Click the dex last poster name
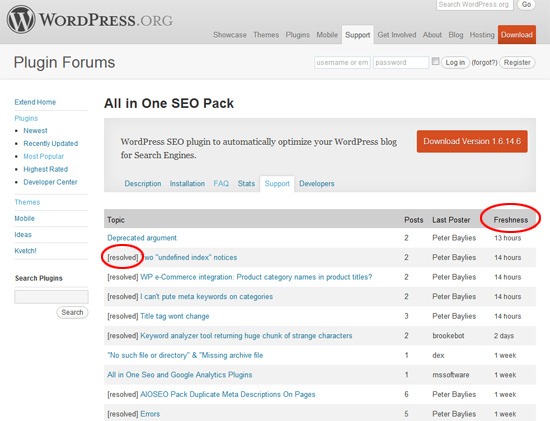The width and height of the screenshot is (550, 421). coord(438,355)
